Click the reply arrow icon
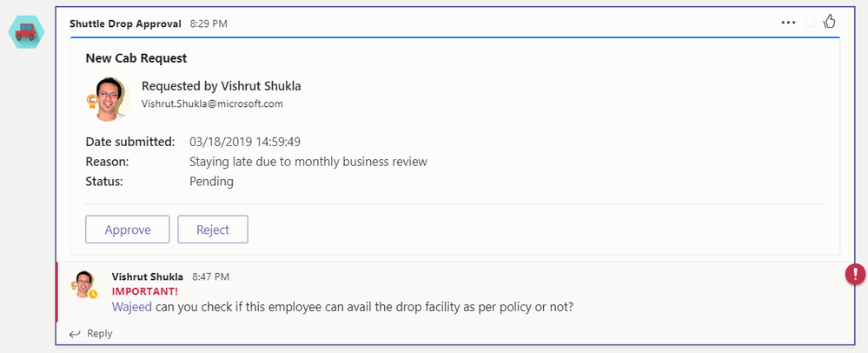The width and height of the screenshot is (868, 353). pos(75,334)
